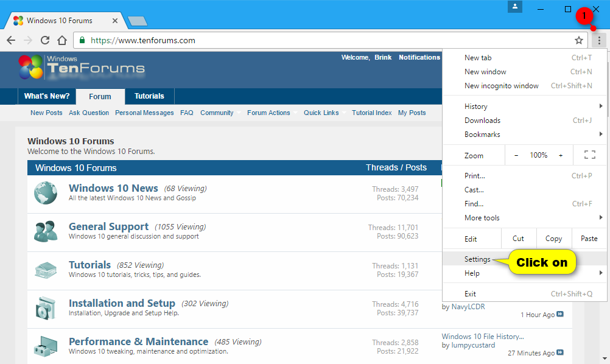610x364 pixels.
Task: Go to last post icon beside 1 Hour Ago
Action: pyautogui.click(x=560, y=314)
